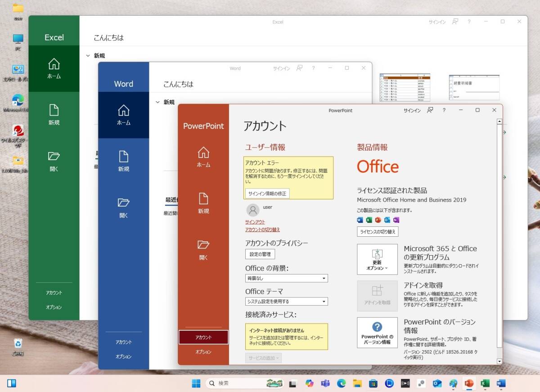
Task: Open Home in the Excel sidebar
Action: coord(54,69)
